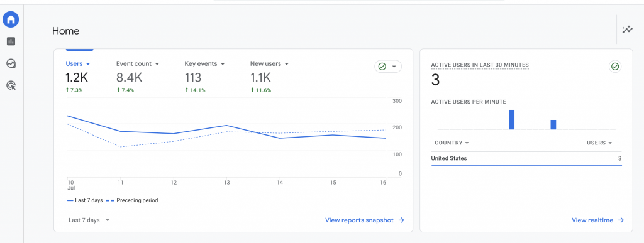This screenshot has width=644, height=243.
Task: Select the United States row
Action: coord(526,159)
